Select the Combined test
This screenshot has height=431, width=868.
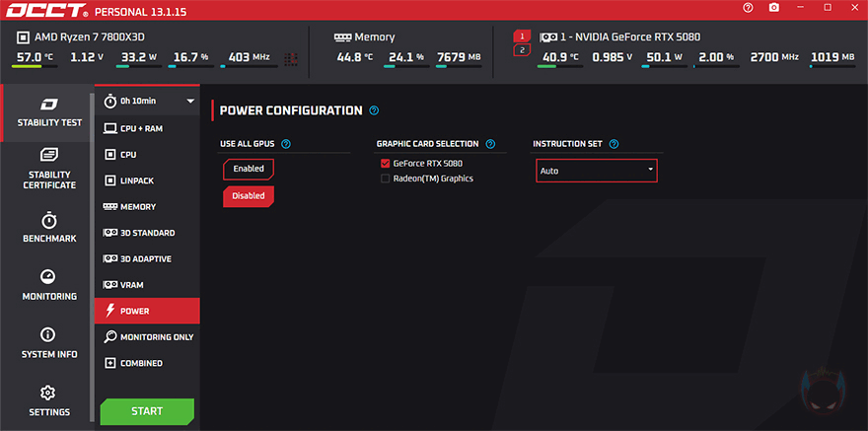click(147, 363)
